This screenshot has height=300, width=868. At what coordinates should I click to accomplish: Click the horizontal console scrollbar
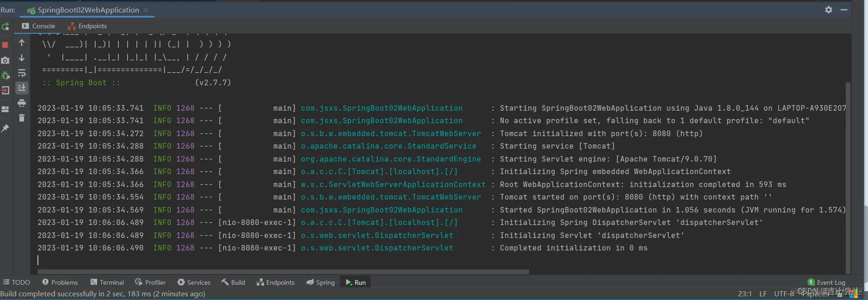283,272
